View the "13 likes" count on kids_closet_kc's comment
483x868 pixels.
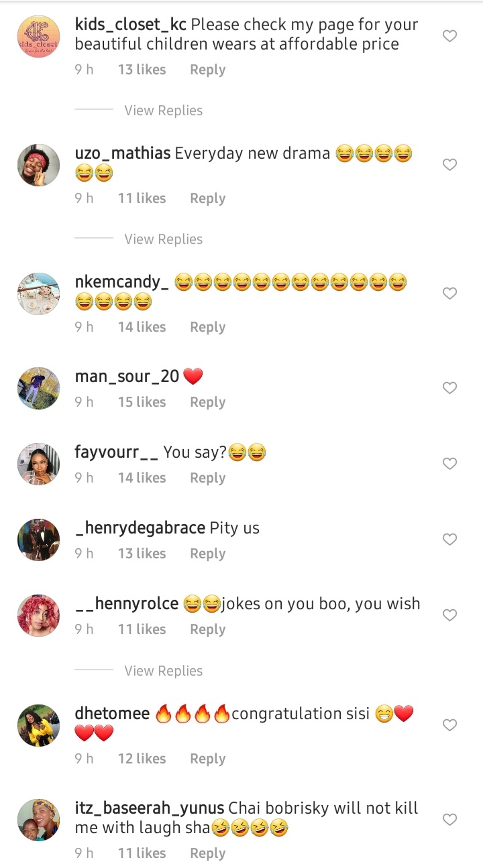142,70
